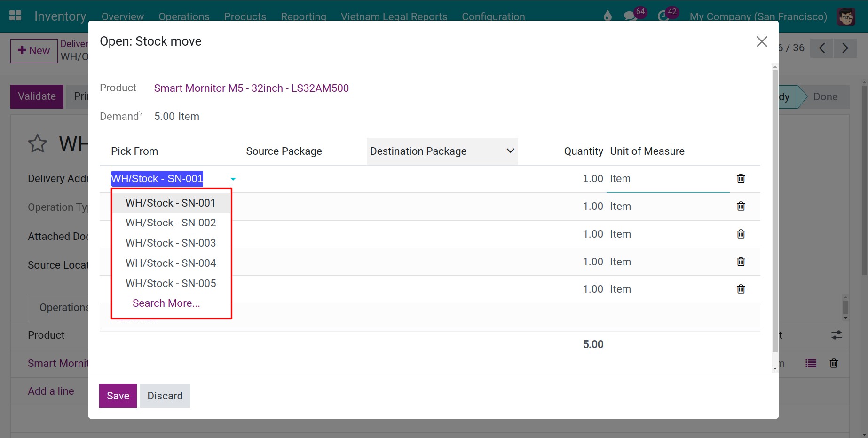Open the Smart Mornitor M5 product link
868x438 pixels.
(252, 88)
